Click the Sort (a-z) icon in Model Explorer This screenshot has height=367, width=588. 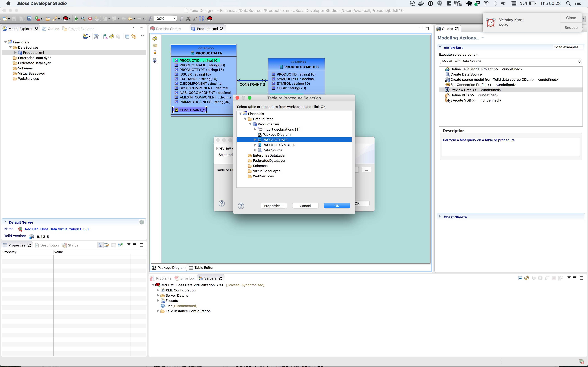(x=105, y=36)
